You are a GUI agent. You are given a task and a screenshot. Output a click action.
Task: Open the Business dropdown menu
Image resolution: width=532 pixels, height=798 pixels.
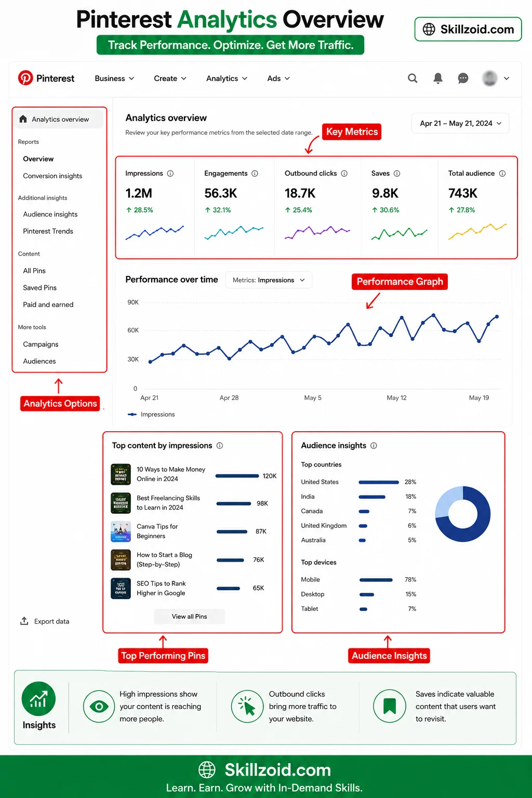[115, 78]
